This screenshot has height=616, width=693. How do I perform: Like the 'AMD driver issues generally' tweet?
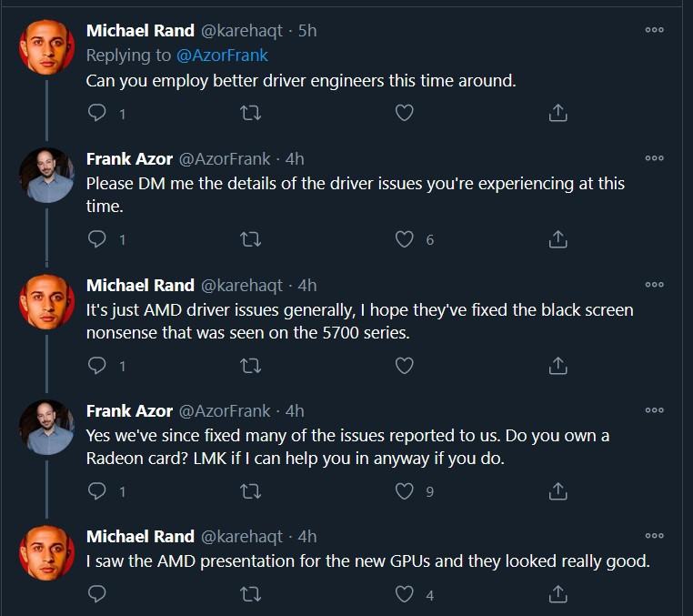[x=405, y=366]
